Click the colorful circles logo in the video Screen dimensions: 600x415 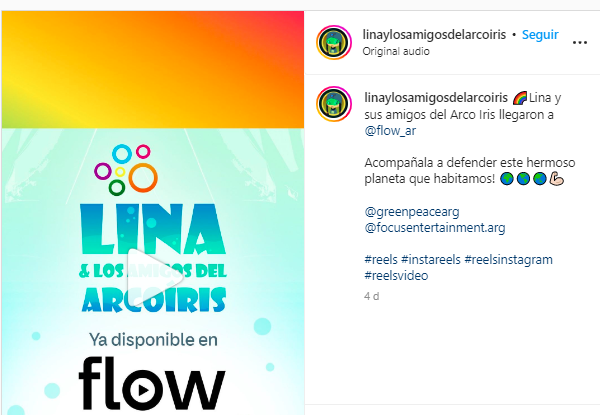pyautogui.click(x=126, y=169)
